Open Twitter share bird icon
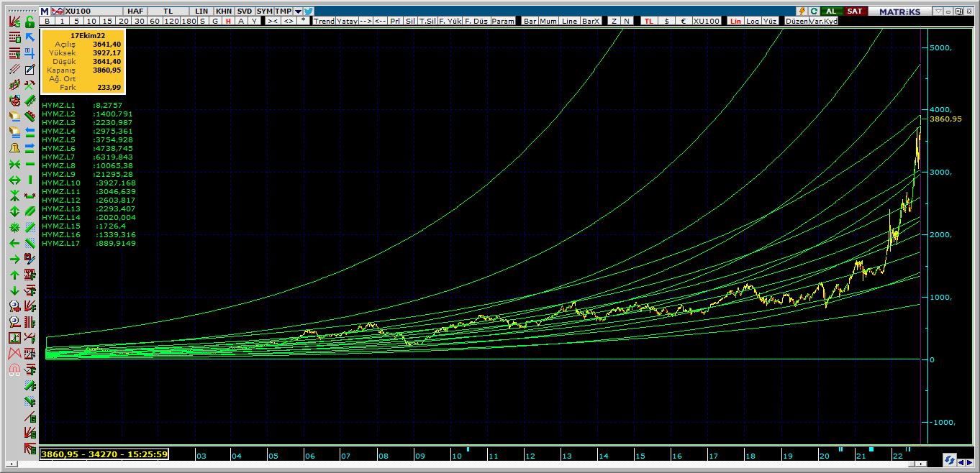 pyautogui.click(x=309, y=12)
